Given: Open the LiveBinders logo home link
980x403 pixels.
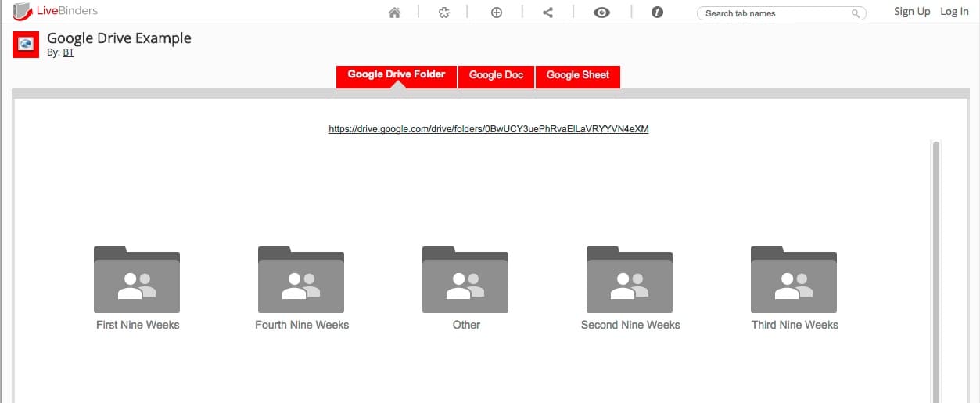Looking at the screenshot, I should coord(55,11).
